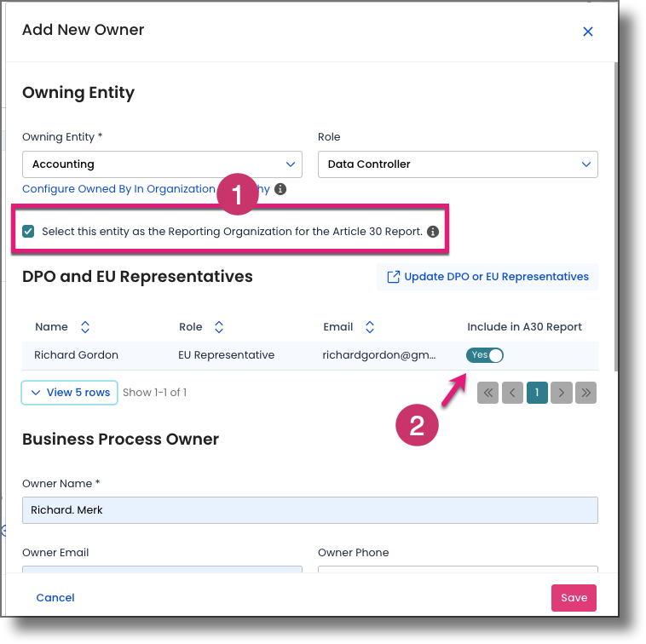
Task: Click the Owner Phone input field
Action: [x=458, y=569]
